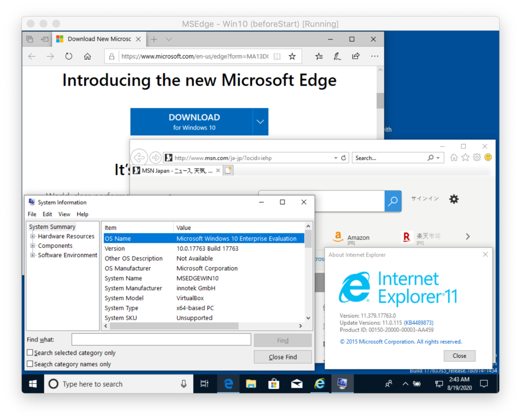521x420 pixels.
Task: Click DOWNLOAD for Windows 10 button
Action: click(191, 122)
